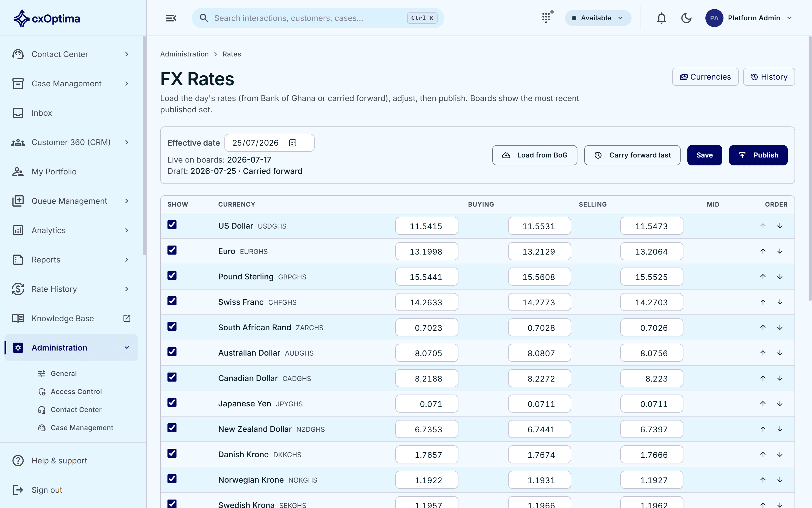Open Inbox in sidebar
This screenshot has width=812, height=508.
[71, 113]
